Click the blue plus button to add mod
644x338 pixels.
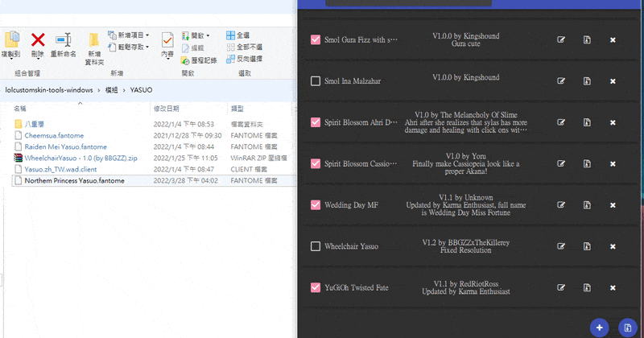(x=599, y=328)
